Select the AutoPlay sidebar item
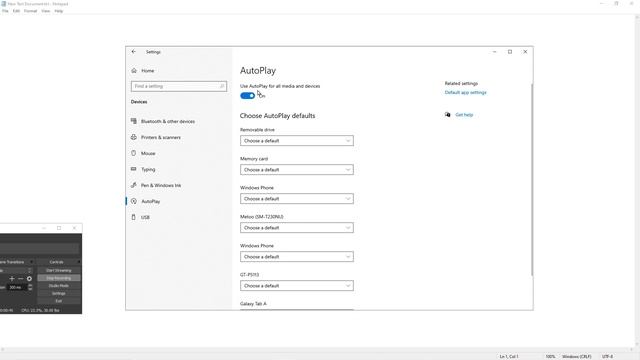640x360 pixels. point(151,201)
